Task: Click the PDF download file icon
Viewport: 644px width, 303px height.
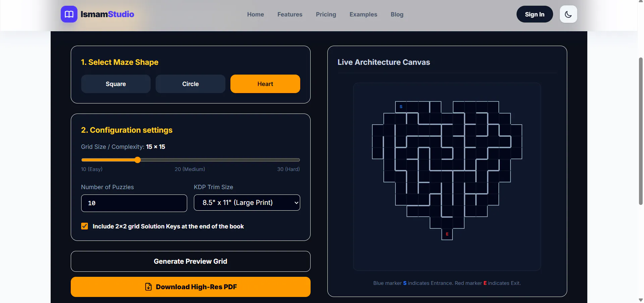Action: pos(148,287)
